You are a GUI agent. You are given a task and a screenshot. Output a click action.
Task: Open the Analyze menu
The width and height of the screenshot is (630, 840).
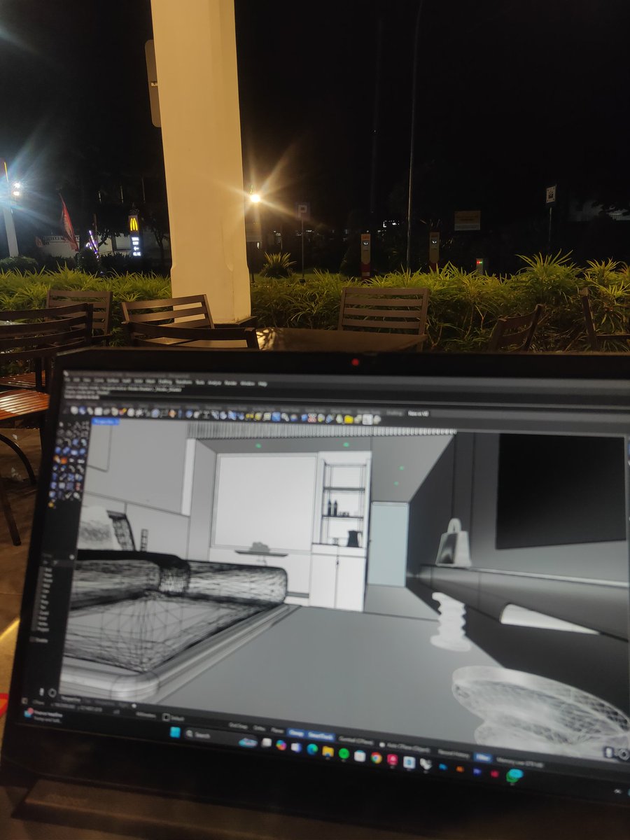(x=214, y=383)
